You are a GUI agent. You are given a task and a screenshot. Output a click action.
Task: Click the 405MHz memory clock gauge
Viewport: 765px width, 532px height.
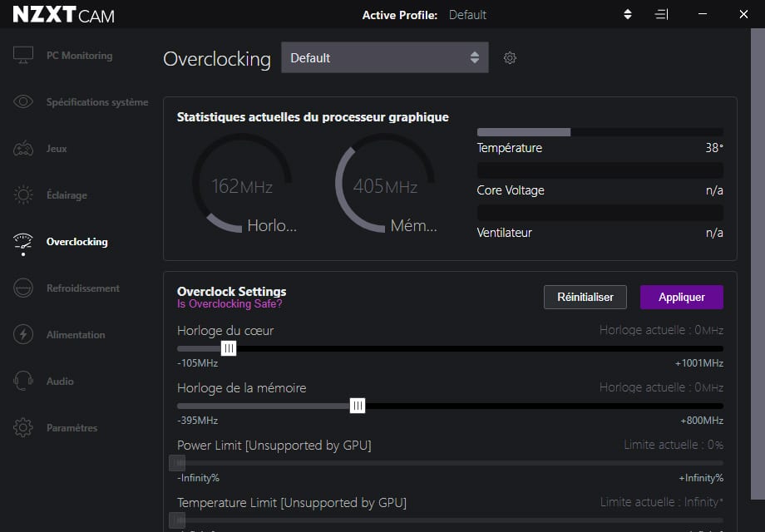coord(385,183)
